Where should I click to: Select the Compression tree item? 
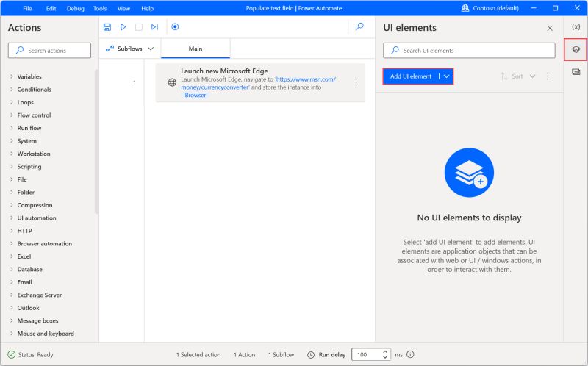pos(35,205)
